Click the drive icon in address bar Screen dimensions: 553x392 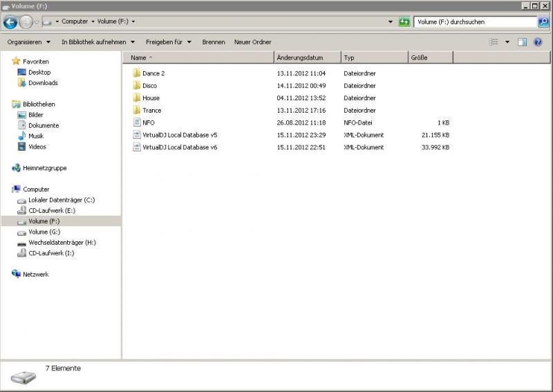tap(47, 22)
